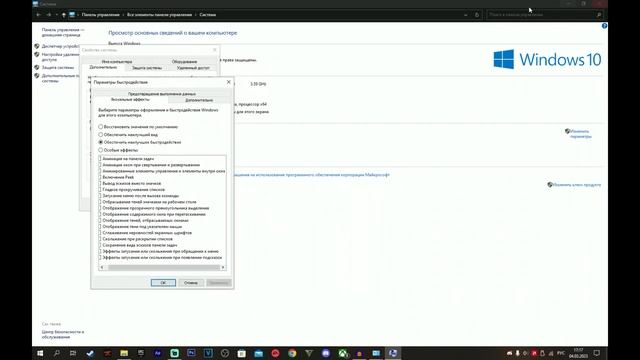Open the Windows Start menu
The image size is (640, 360).
[x=40, y=353]
